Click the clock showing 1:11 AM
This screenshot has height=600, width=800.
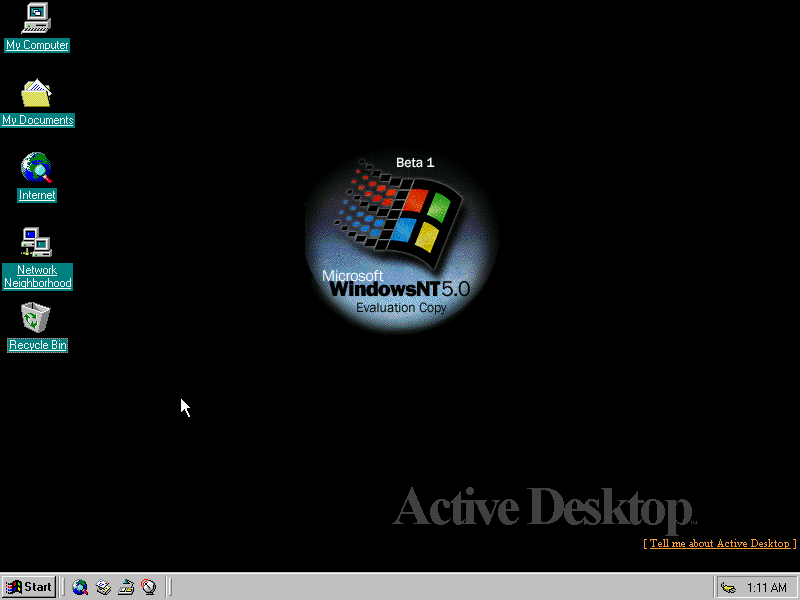tap(766, 587)
